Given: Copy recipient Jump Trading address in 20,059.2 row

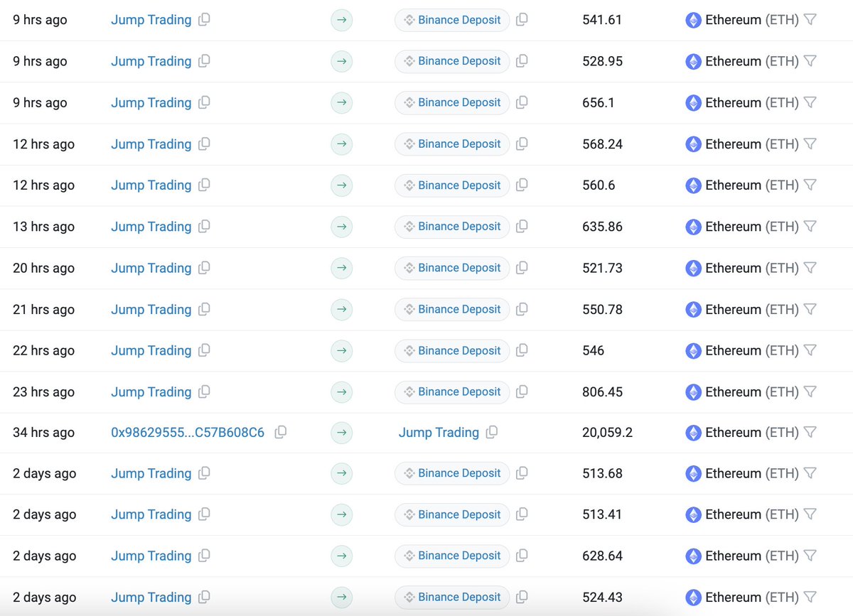Looking at the screenshot, I should [x=492, y=432].
